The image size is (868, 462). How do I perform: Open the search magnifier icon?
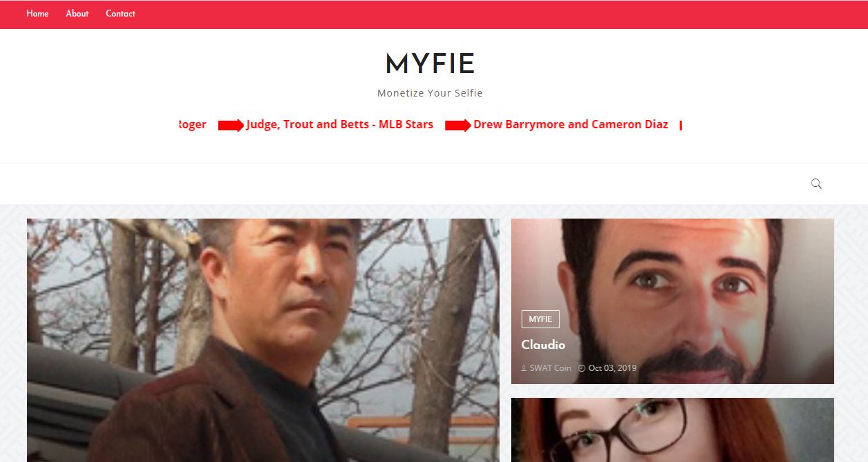point(816,183)
